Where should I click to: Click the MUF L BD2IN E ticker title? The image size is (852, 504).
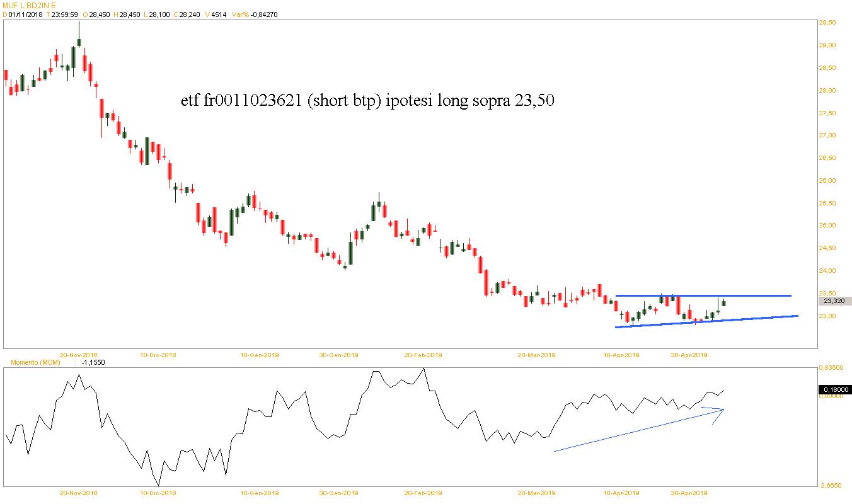tap(28, 5)
